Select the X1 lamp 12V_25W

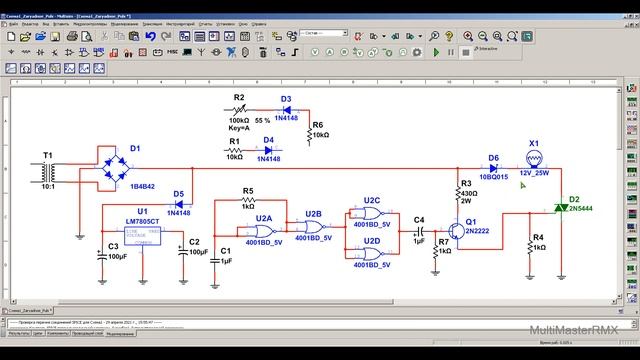pos(534,158)
